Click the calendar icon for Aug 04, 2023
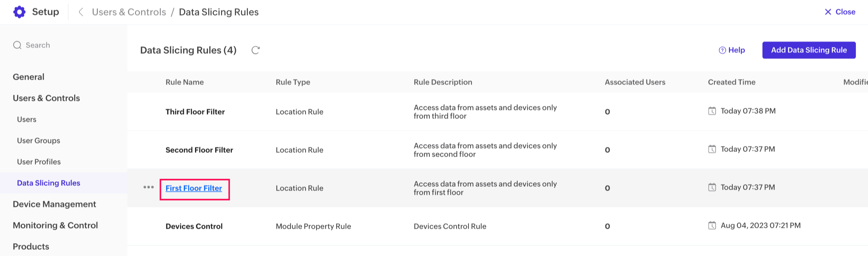Screen dimensions: 868x256 pos(712,225)
